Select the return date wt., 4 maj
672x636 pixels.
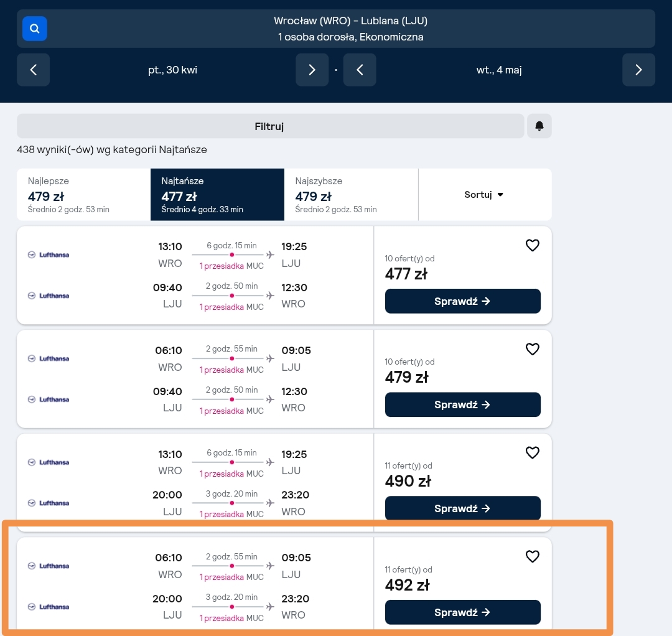tap(499, 70)
